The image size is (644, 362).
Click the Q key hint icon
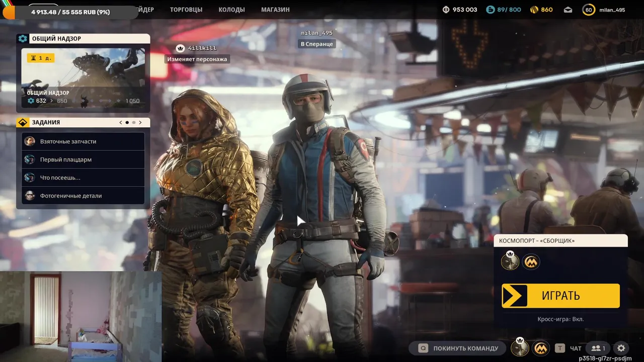424,348
